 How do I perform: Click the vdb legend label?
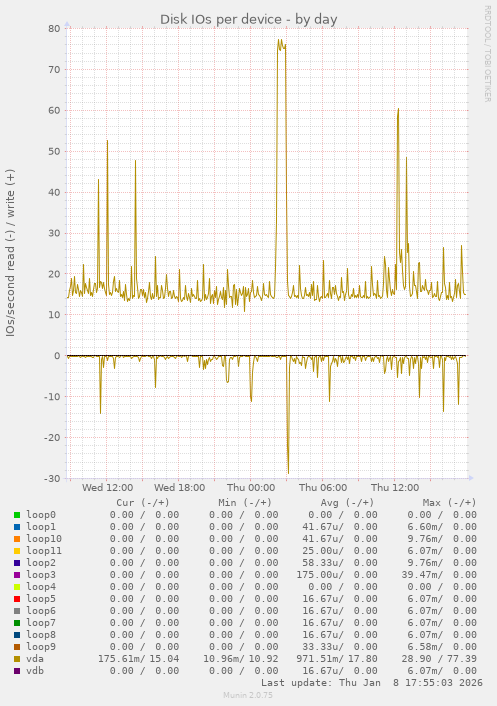(35, 671)
